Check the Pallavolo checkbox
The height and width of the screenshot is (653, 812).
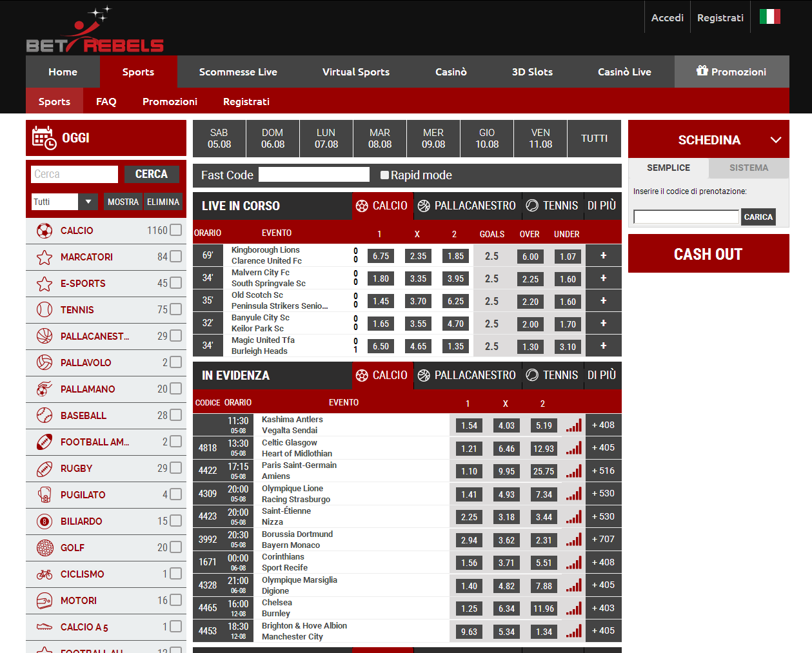pyautogui.click(x=176, y=362)
